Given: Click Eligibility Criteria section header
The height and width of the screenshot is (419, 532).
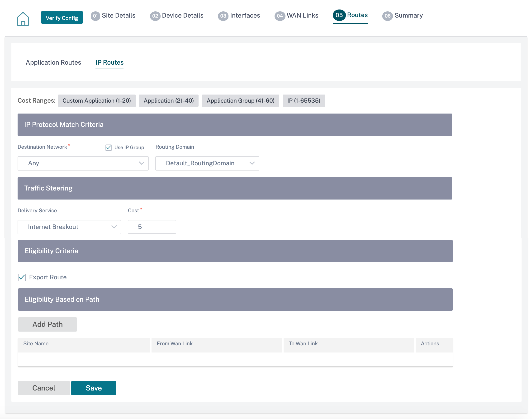Looking at the screenshot, I should coord(235,251).
